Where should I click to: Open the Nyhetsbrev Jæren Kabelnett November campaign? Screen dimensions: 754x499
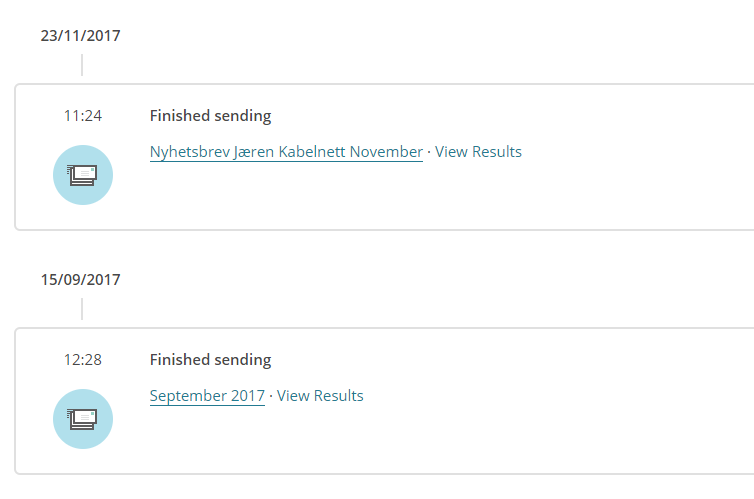(x=286, y=152)
